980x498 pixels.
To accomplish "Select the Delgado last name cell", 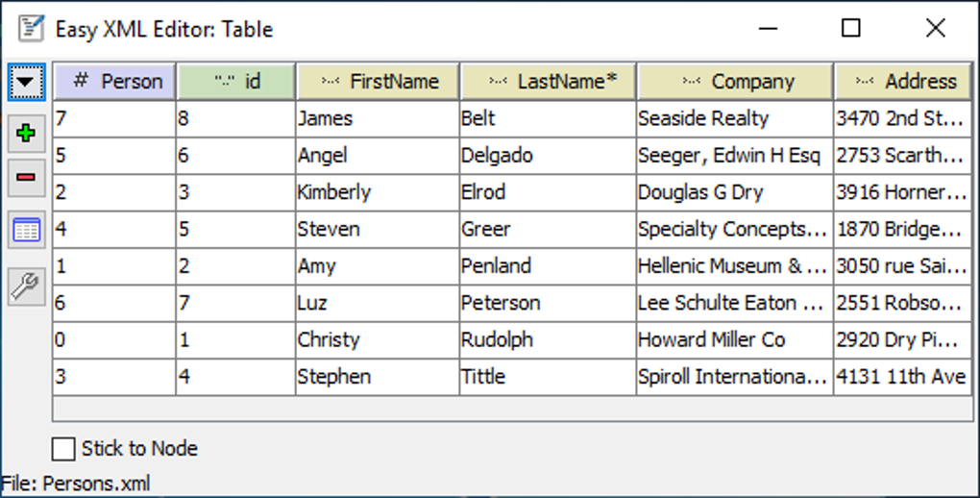I will point(547,156).
